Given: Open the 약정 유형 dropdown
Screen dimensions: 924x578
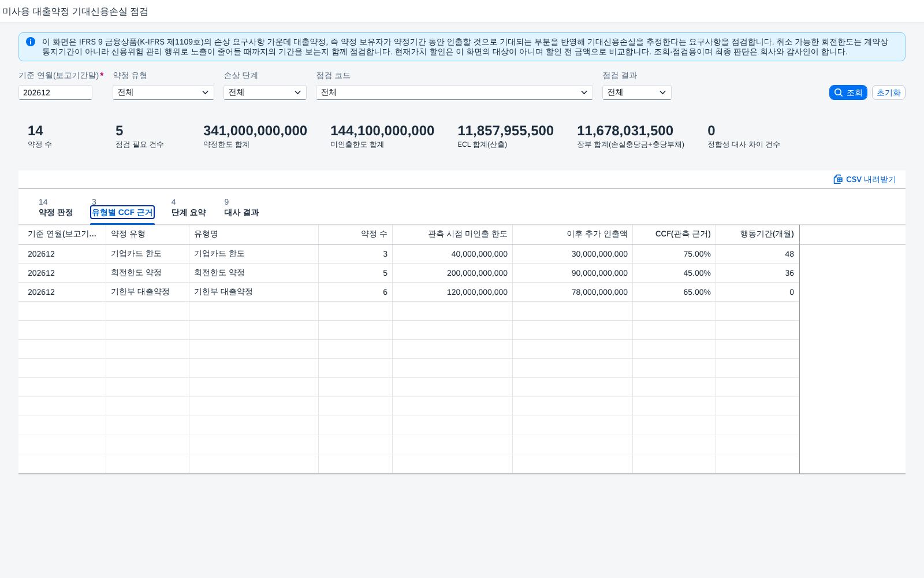Looking at the screenshot, I should pos(163,92).
